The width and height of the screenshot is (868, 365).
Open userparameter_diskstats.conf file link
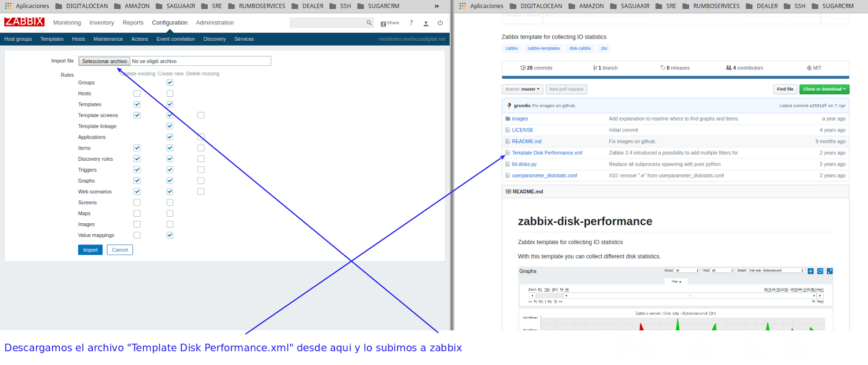click(x=544, y=175)
